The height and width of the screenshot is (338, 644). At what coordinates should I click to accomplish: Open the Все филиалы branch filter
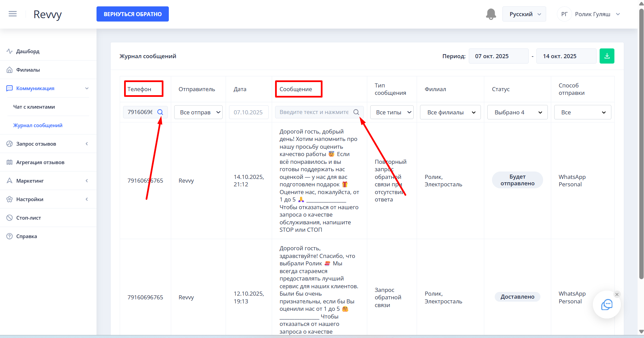[450, 112]
